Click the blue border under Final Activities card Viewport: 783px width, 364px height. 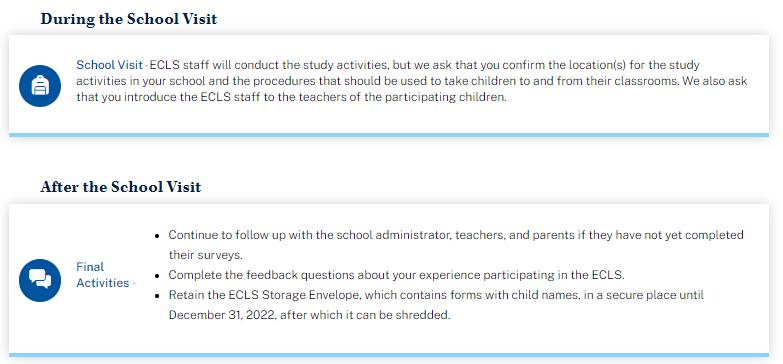[389, 355]
